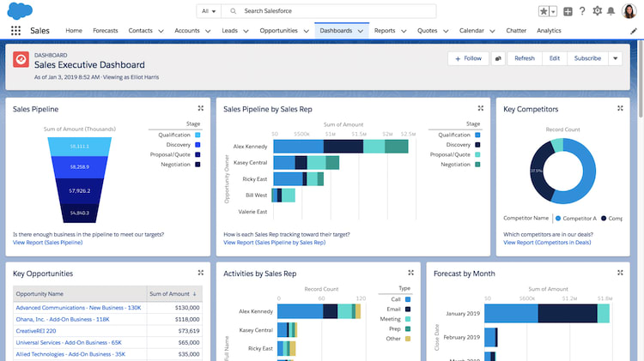Image resolution: width=644 pixels, height=361 pixels.
Task: Expand the Activities by Sales Rep widget
Action: (x=410, y=273)
